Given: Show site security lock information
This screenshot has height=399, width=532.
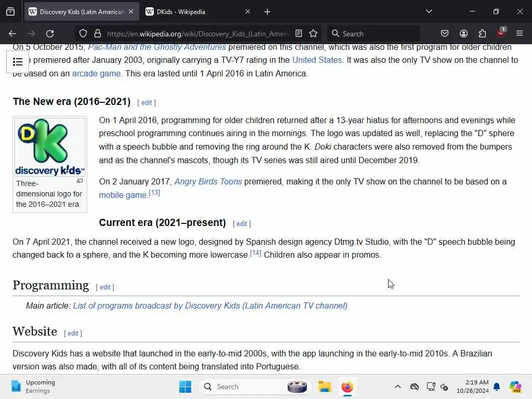Looking at the screenshot, I should click(x=98, y=34).
